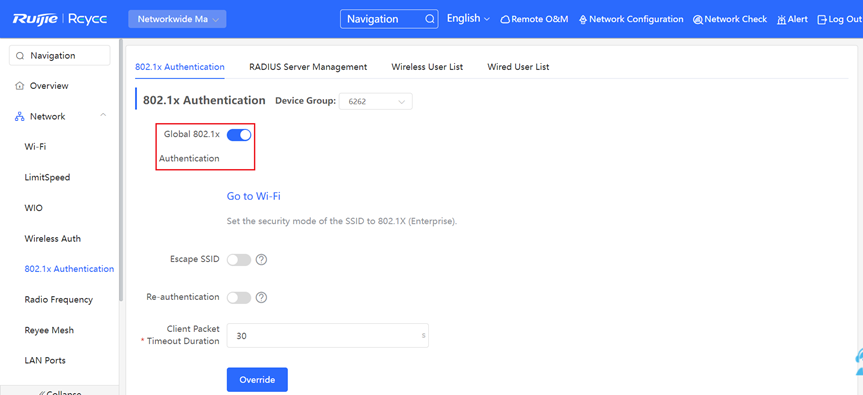Click the 802.1x Authentication section heading

[204, 101]
